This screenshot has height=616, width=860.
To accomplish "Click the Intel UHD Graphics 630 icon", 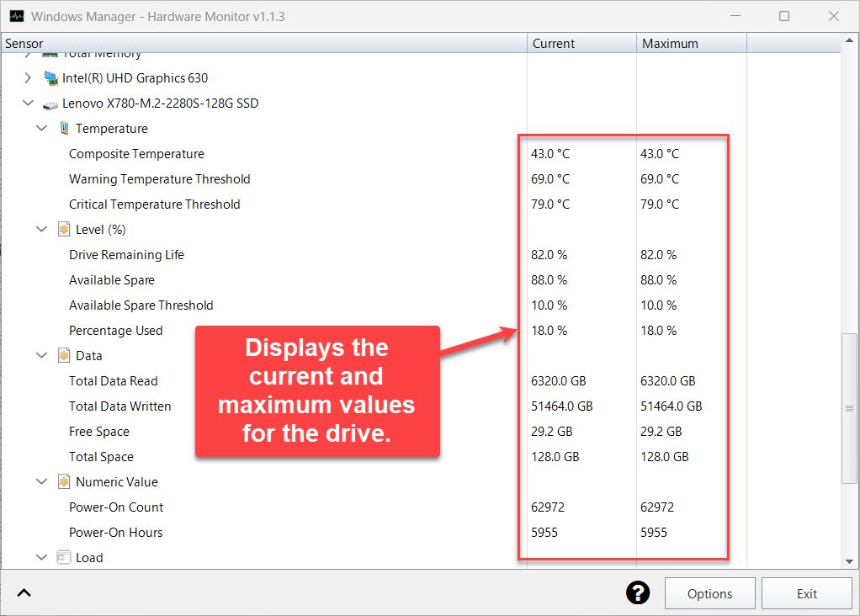I will coord(51,78).
